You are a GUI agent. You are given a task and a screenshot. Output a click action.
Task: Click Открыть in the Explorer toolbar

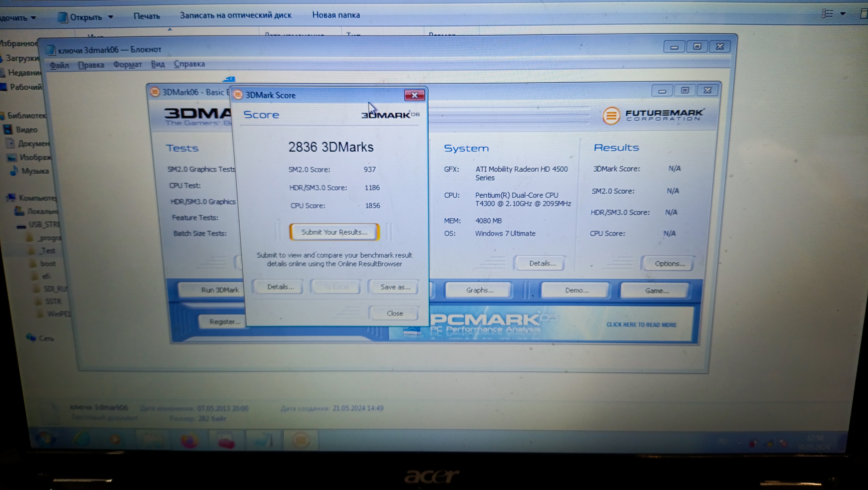(x=86, y=17)
